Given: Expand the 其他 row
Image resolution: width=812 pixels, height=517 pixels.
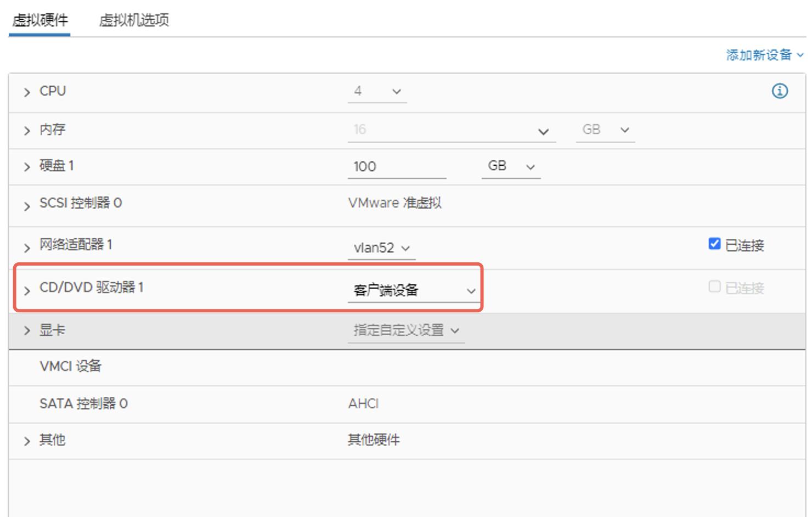Looking at the screenshot, I should [x=27, y=441].
